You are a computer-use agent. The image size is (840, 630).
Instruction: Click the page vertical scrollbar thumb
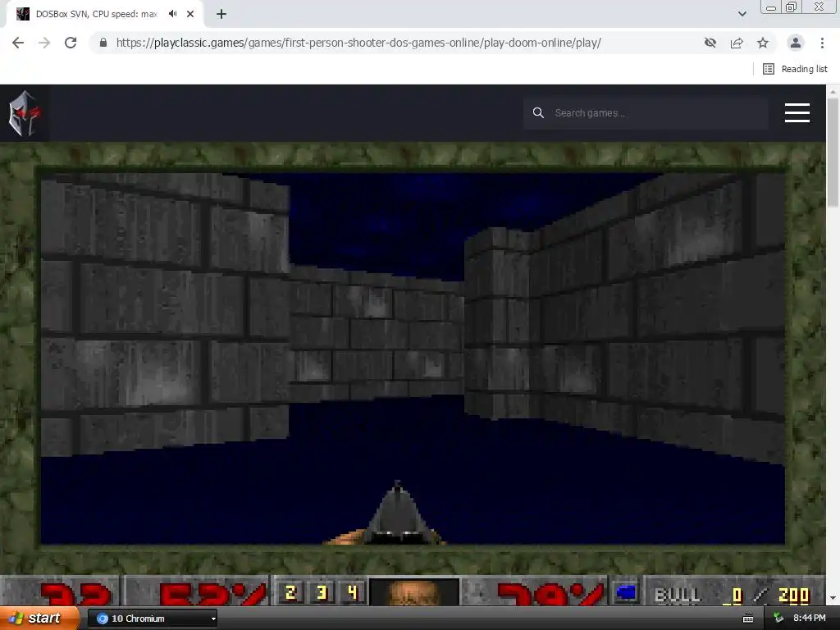coord(833,153)
